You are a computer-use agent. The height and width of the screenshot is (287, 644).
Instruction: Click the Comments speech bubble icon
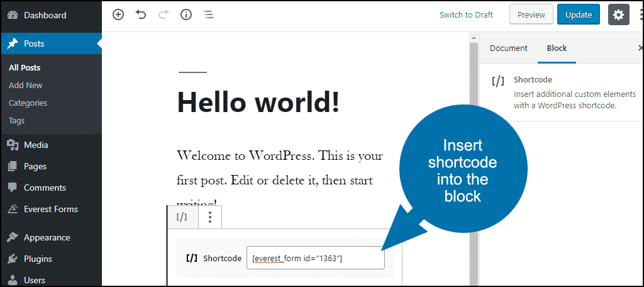13,188
